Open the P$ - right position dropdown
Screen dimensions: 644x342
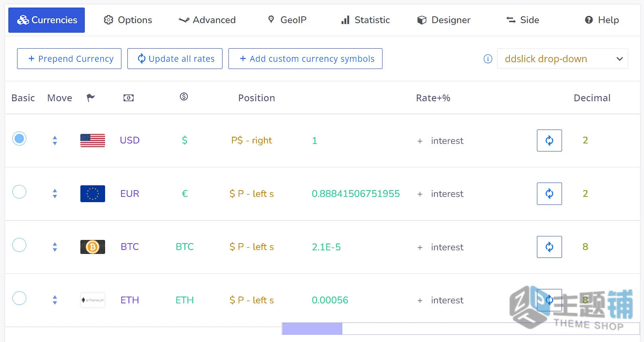tap(252, 140)
